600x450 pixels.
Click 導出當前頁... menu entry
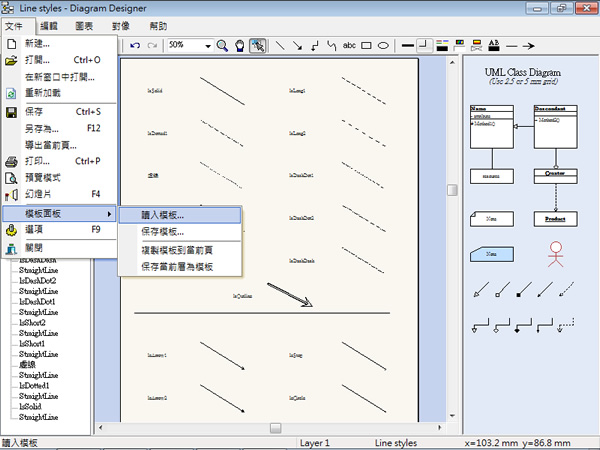click(x=51, y=144)
